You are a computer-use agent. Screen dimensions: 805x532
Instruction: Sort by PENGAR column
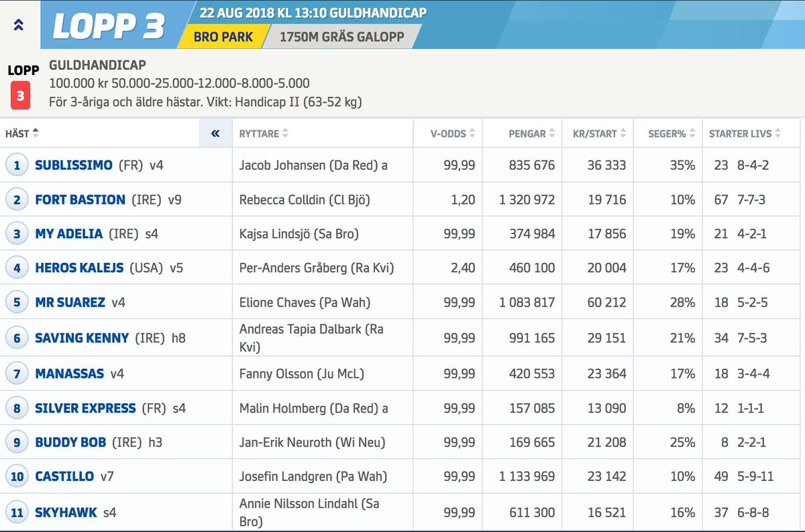(x=533, y=134)
